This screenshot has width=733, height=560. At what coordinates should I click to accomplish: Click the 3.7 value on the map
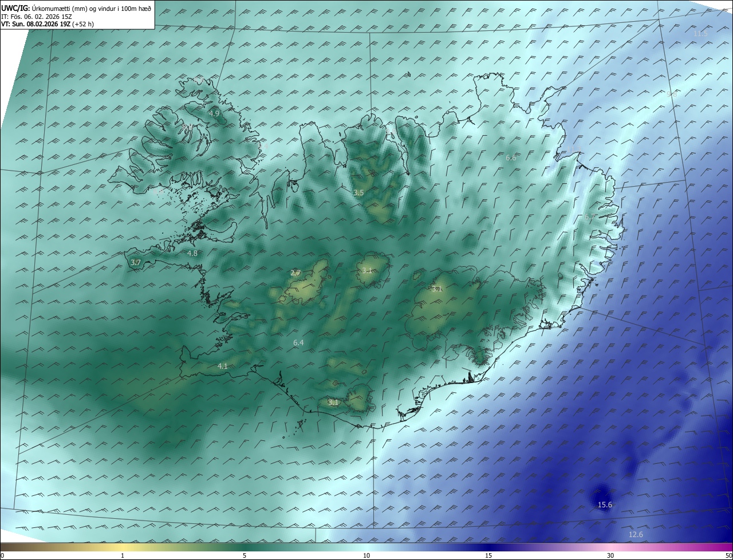pos(135,262)
